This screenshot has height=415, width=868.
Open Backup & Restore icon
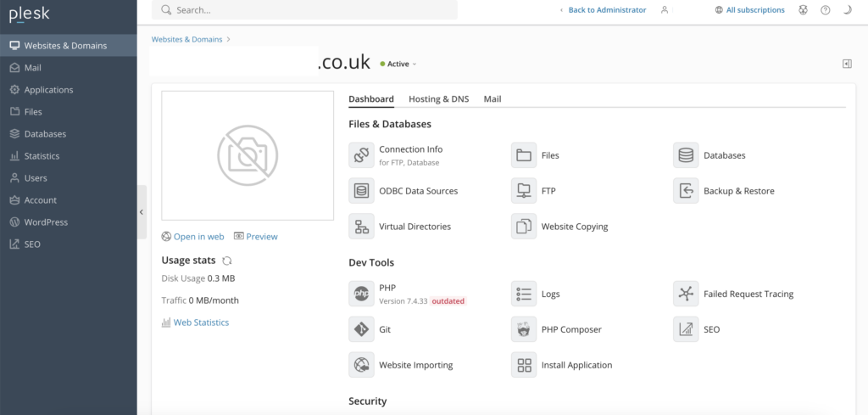coord(686,191)
